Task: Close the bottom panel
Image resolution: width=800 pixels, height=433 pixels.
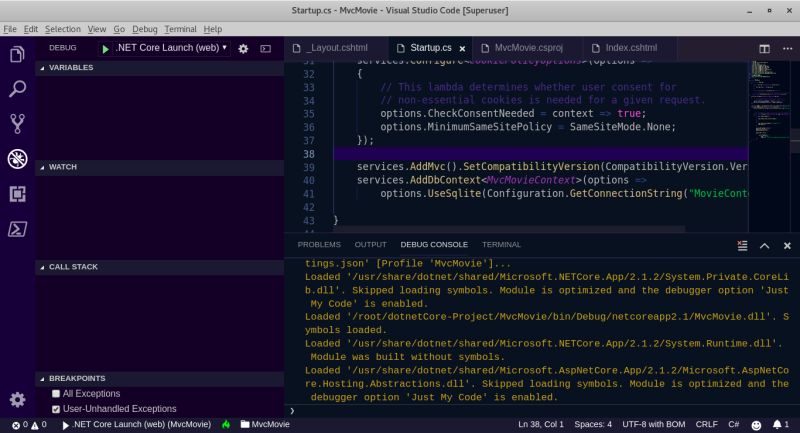Action: tap(787, 245)
